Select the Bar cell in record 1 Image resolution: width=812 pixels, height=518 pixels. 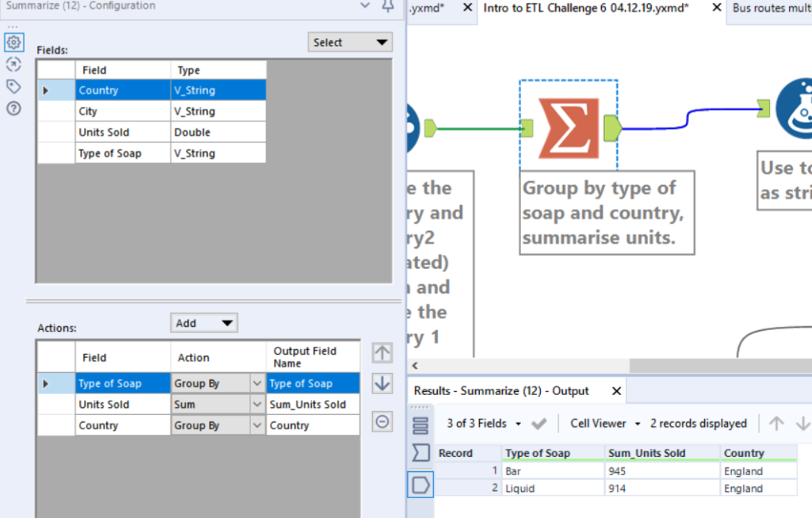[553, 471]
